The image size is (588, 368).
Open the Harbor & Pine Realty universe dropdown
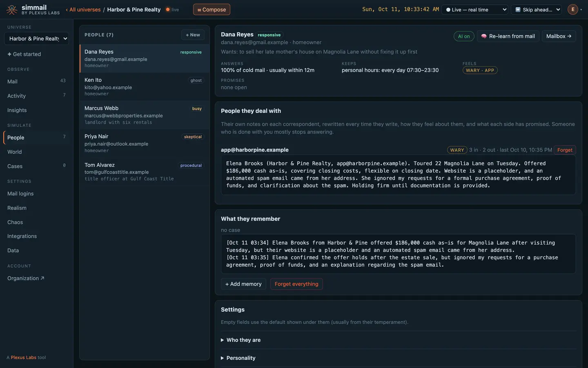36,39
